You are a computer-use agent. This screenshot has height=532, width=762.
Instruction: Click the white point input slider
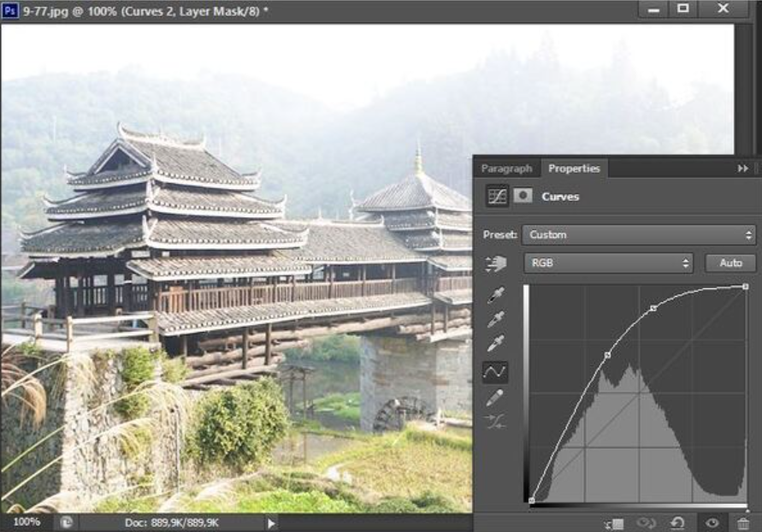pos(747,510)
